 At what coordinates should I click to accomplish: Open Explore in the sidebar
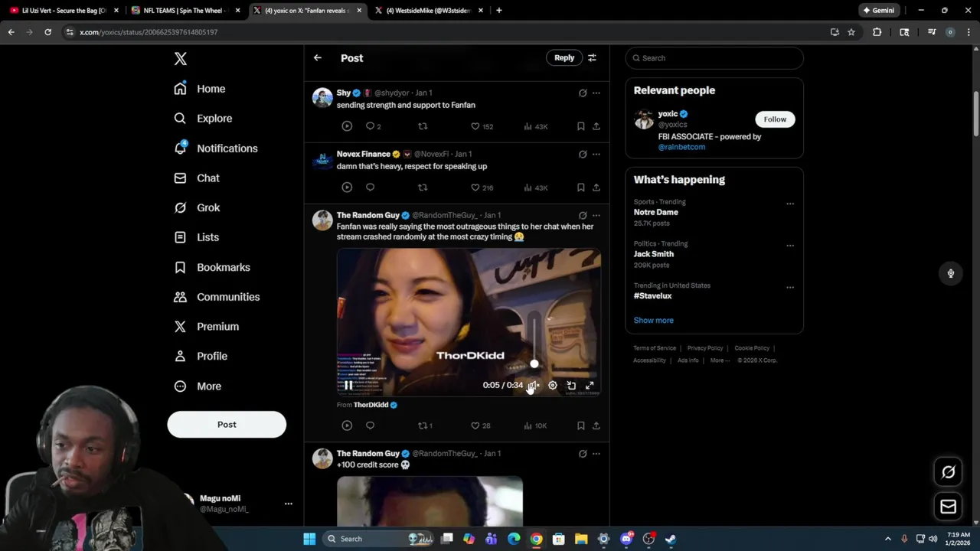click(x=203, y=119)
